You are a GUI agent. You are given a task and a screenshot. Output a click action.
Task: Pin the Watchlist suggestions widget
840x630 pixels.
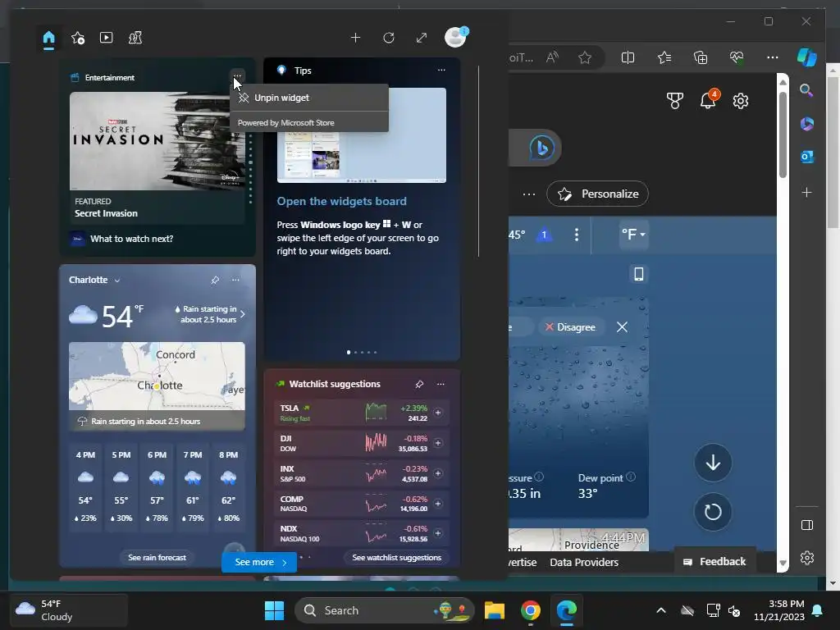point(419,384)
